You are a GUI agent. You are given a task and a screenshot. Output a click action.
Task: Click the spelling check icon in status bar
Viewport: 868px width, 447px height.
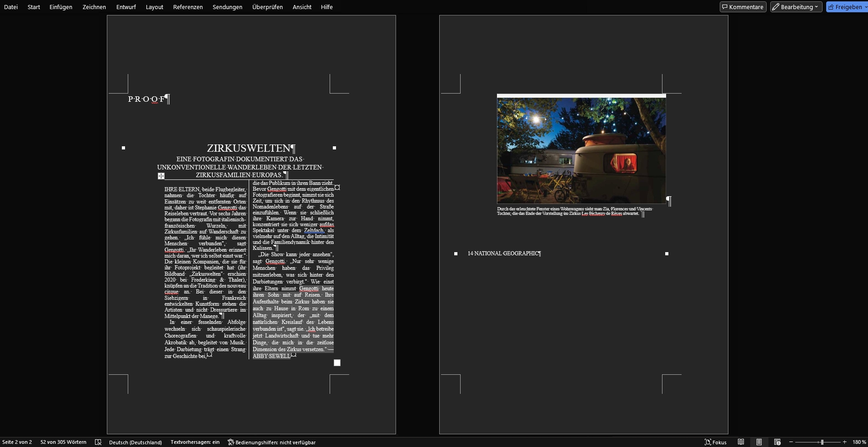pos(98,442)
